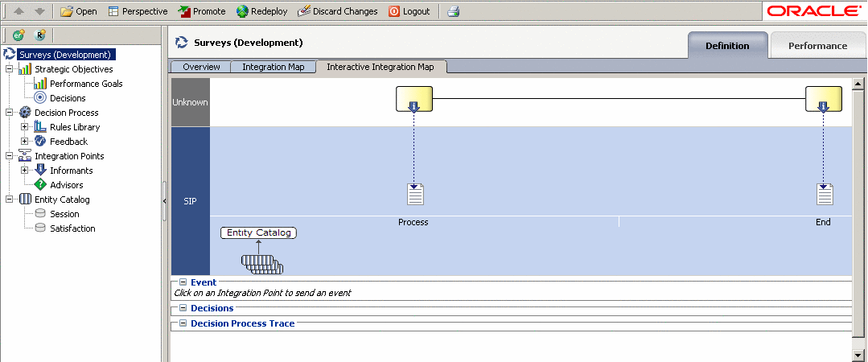The height and width of the screenshot is (362, 868).
Task: Collapse the Decision Process Trace section
Action: [183, 323]
